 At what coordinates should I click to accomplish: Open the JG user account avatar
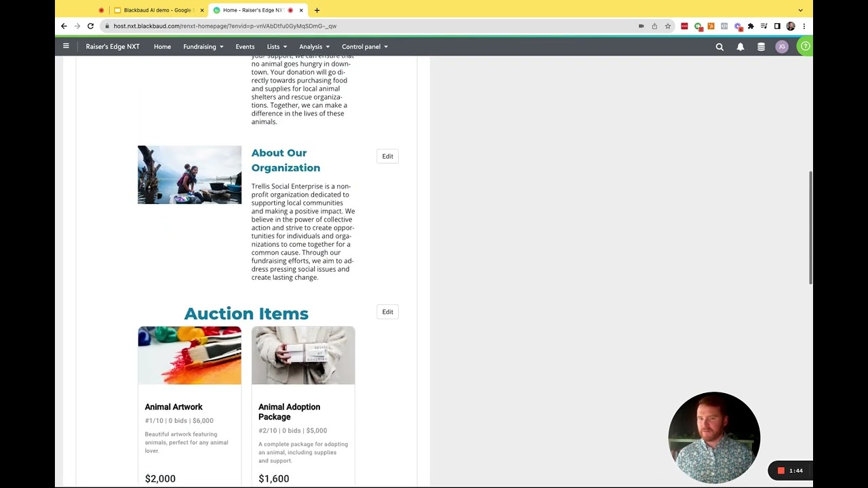pos(782,47)
